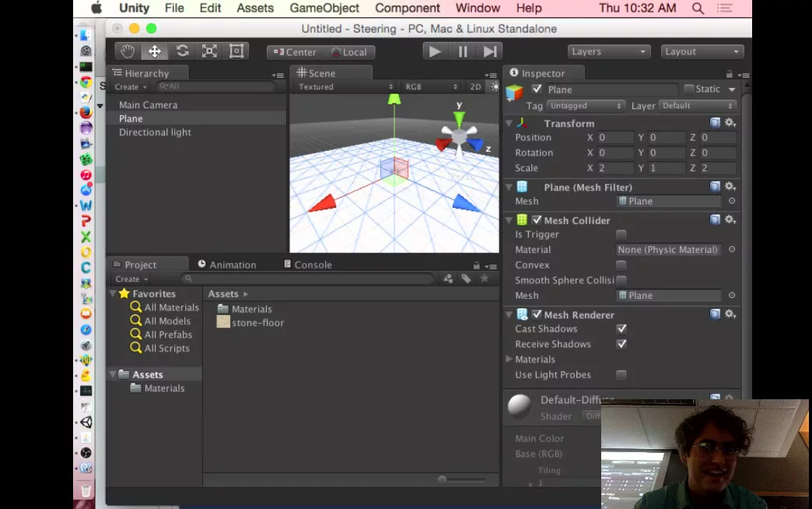Open the Window menu
812x509 pixels.
(478, 9)
